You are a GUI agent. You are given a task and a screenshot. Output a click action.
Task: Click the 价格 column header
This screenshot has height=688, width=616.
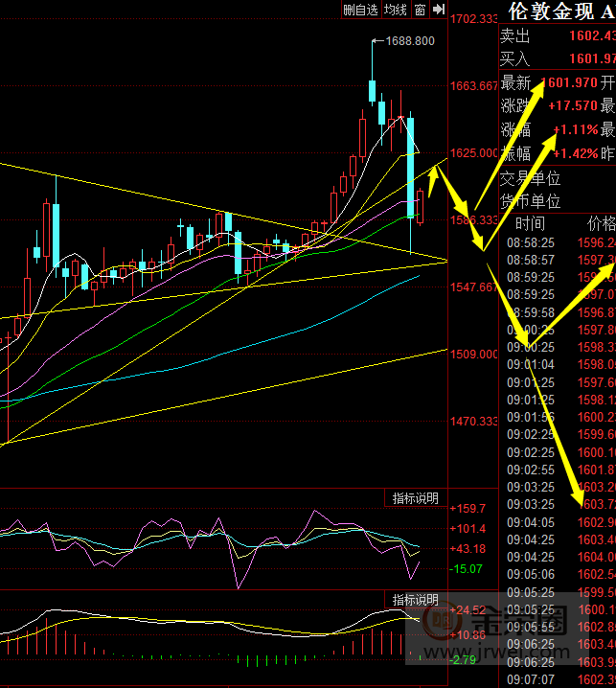[601, 222]
